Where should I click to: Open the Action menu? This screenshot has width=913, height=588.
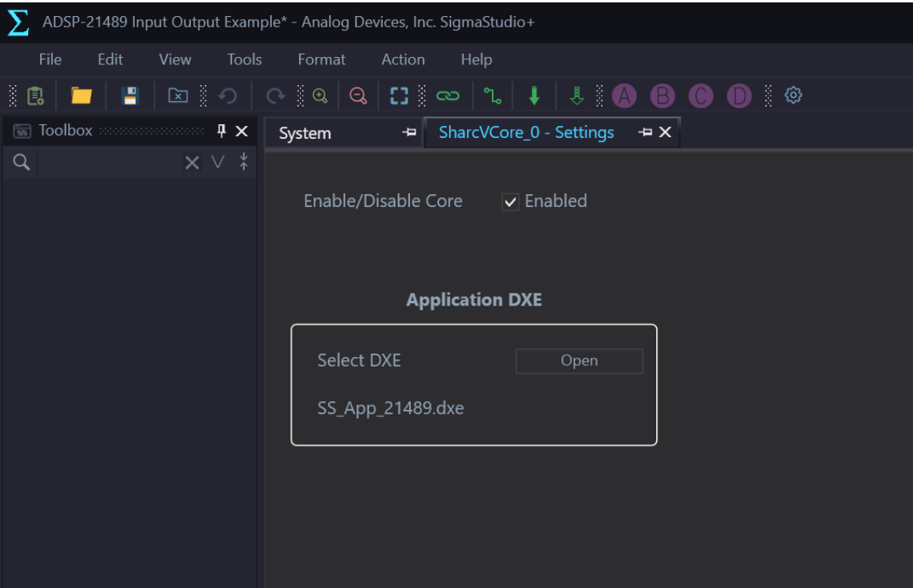[x=403, y=59]
